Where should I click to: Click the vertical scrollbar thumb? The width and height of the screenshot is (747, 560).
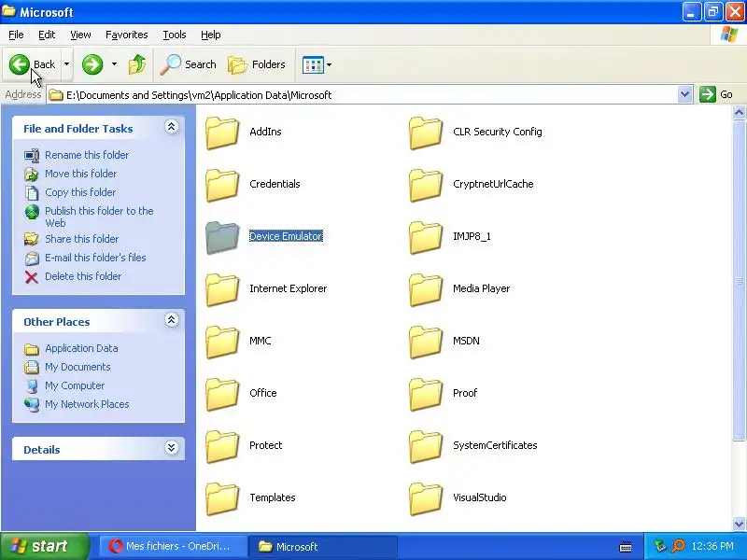tap(739, 281)
